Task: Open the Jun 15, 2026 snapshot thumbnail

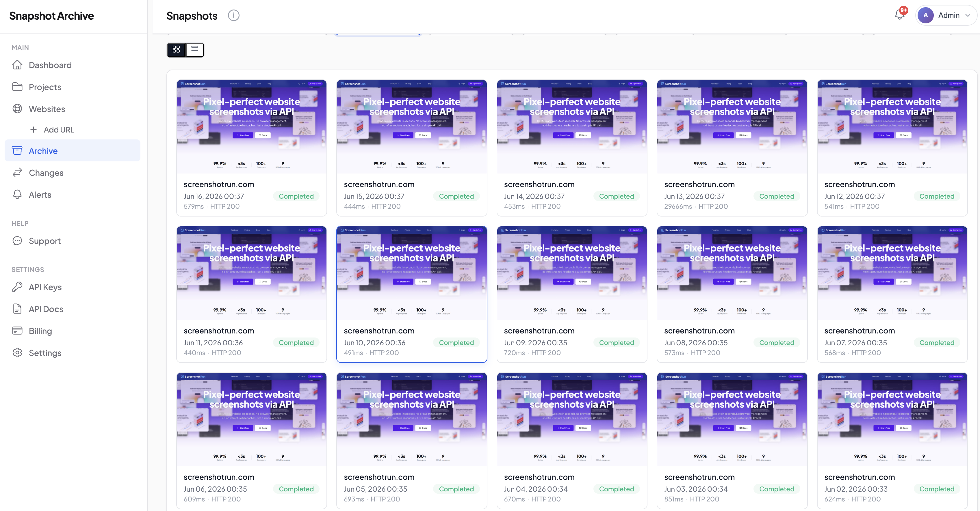Action: (412, 127)
